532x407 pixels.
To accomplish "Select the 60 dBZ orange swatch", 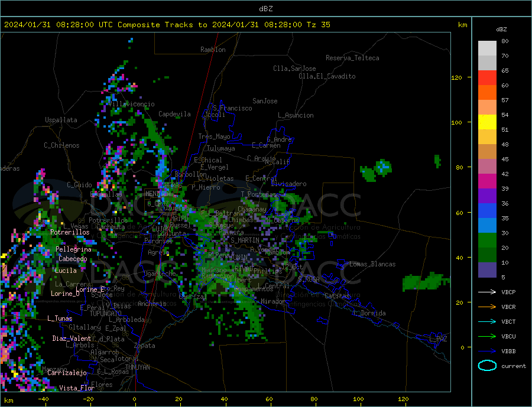I will click(487, 92).
